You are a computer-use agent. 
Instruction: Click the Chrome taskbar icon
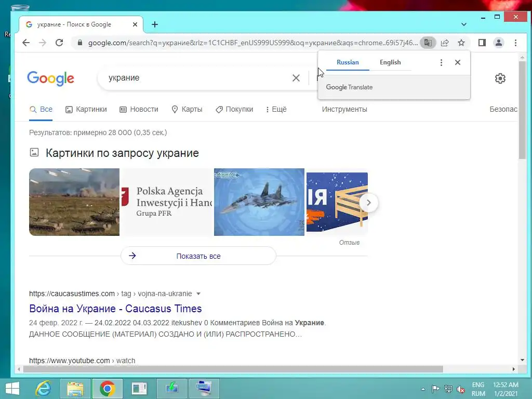[x=108, y=389]
